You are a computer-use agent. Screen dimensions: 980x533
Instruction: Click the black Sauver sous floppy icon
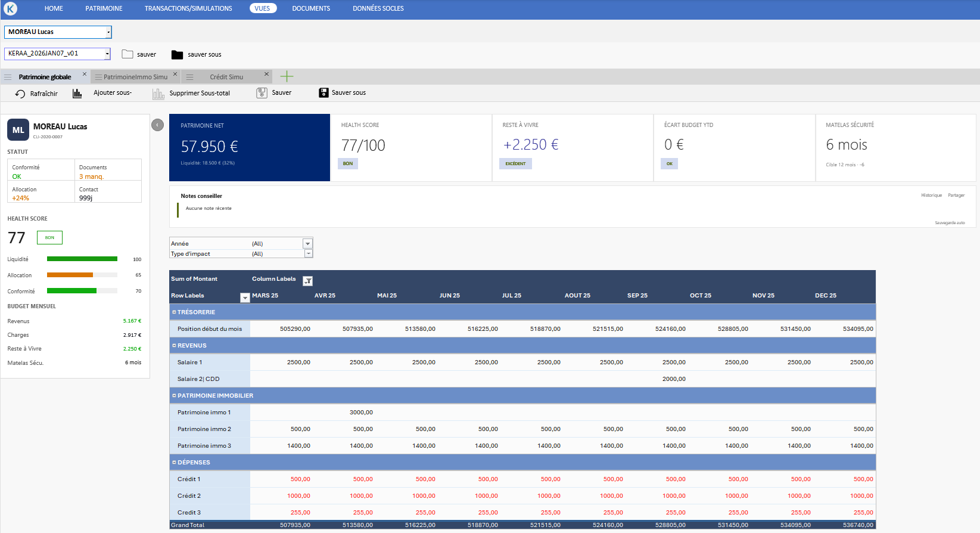323,93
